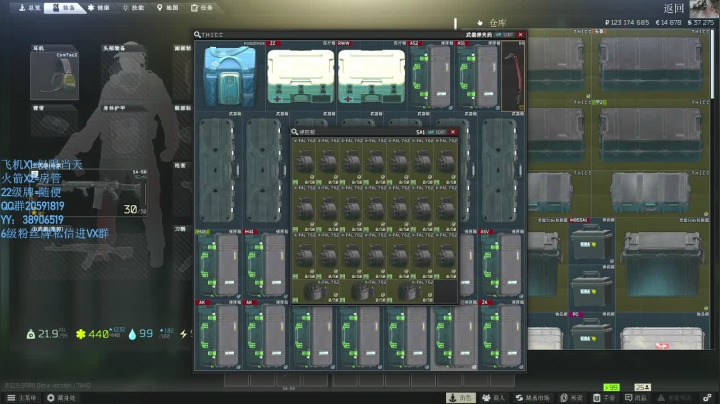Image resolution: width=720 pixels, height=404 pixels.
Task: Click the player avatar thumbnail top right
Action: 704,9
